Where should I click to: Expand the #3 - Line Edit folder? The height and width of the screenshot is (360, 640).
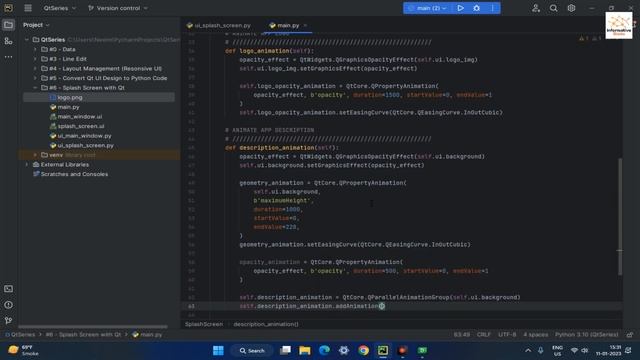click(x=35, y=59)
